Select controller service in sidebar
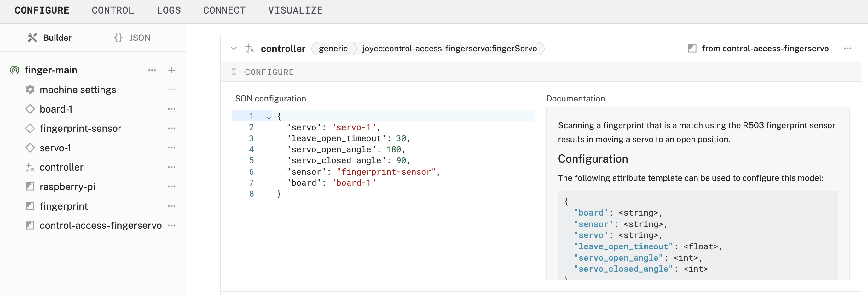The height and width of the screenshot is (295, 868). tap(61, 167)
